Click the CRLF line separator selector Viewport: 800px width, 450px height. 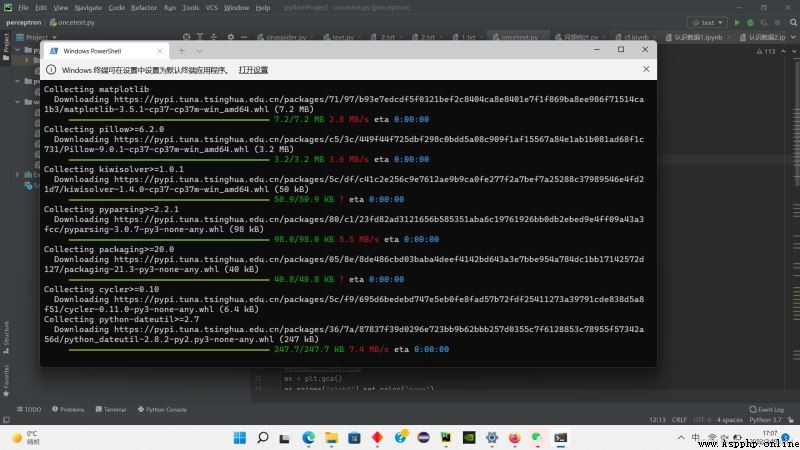[679, 420]
